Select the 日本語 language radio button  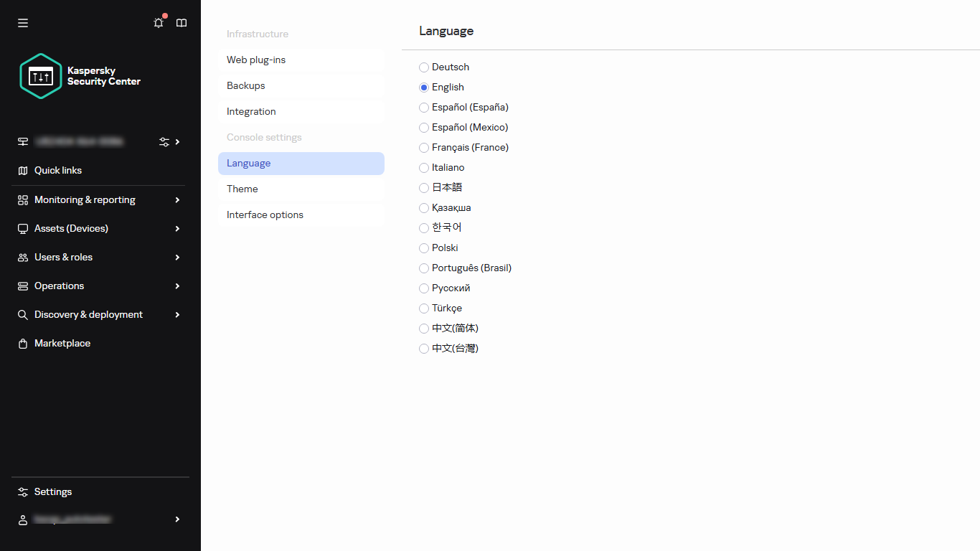coord(423,187)
